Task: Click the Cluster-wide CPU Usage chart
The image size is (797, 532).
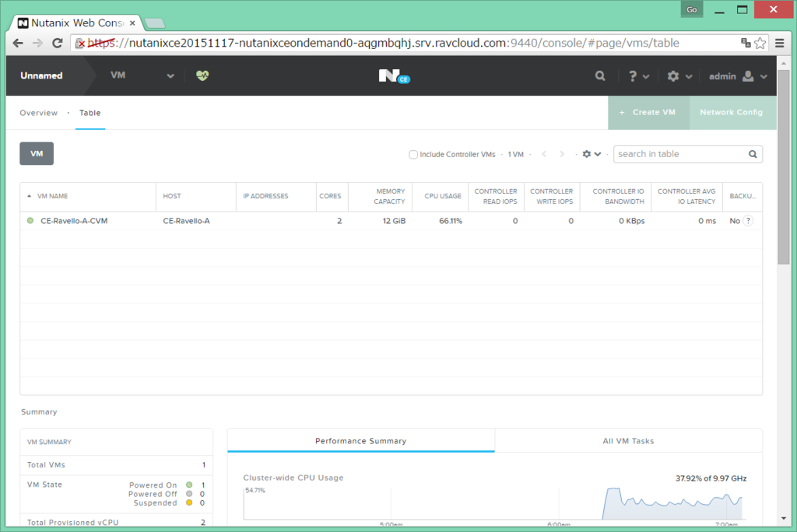Action: (494, 503)
